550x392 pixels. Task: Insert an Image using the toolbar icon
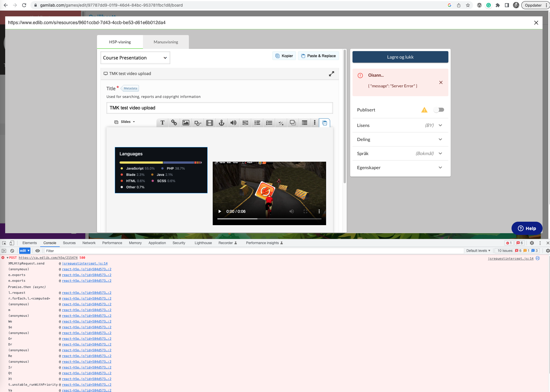(186, 123)
